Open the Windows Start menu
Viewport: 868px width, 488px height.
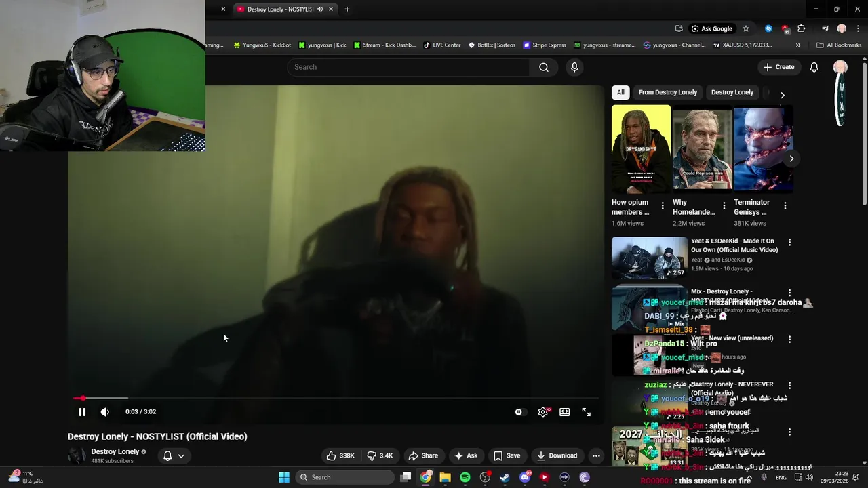pos(284,477)
